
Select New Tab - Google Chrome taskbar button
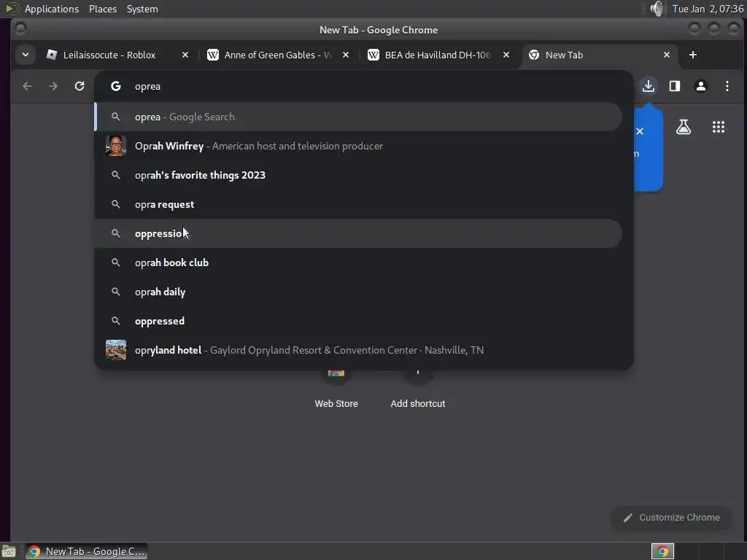[x=86, y=551]
